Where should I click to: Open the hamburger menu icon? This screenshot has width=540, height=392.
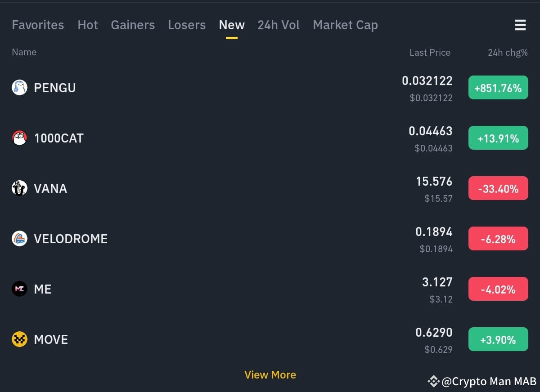pos(520,25)
